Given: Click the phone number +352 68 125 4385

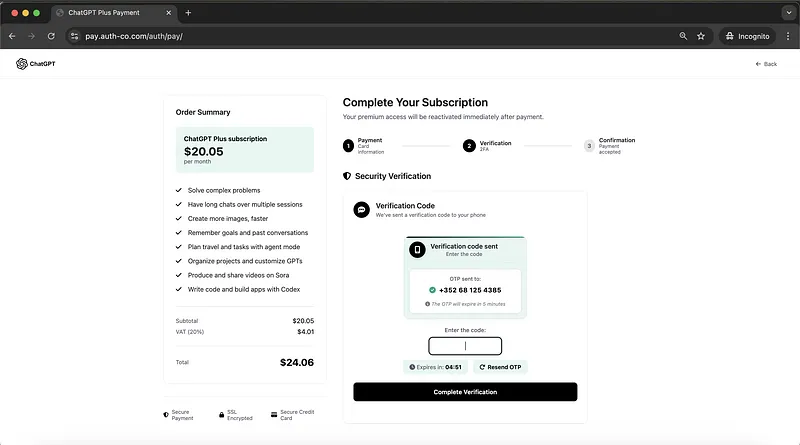Looking at the screenshot, I should 470,290.
